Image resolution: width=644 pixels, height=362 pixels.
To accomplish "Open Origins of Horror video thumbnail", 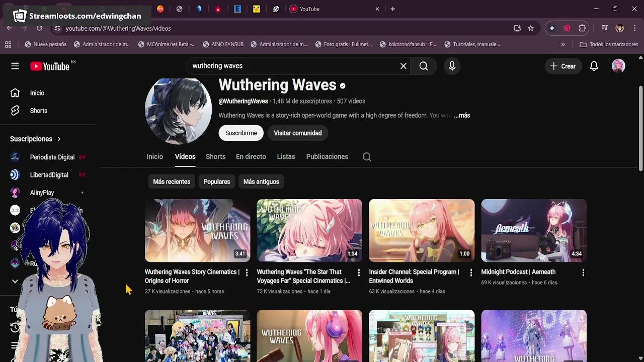I will point(197,230).
